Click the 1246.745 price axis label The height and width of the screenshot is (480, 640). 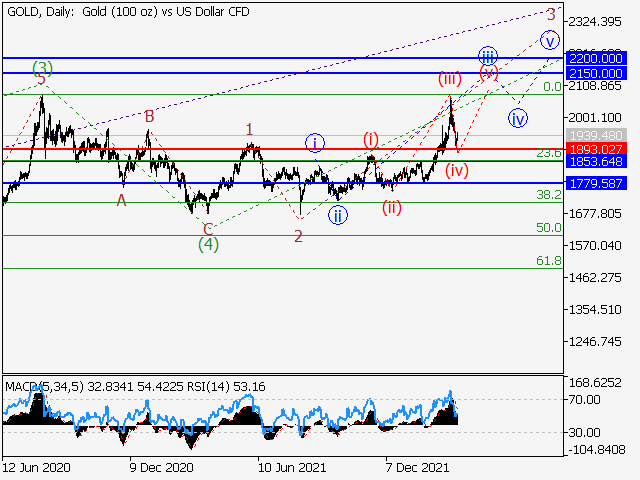tap(595, 342)
